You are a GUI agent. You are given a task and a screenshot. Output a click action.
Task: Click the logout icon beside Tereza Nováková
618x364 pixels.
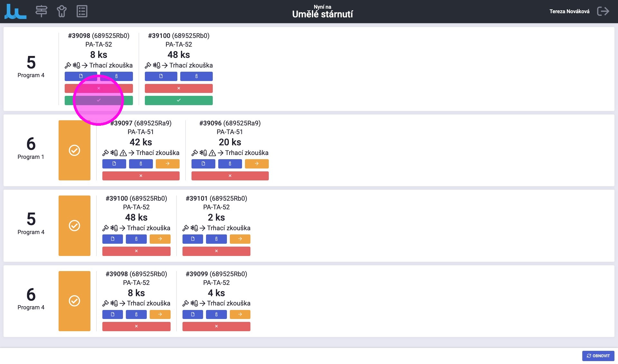pyautogui.click(x=603, y=11)
